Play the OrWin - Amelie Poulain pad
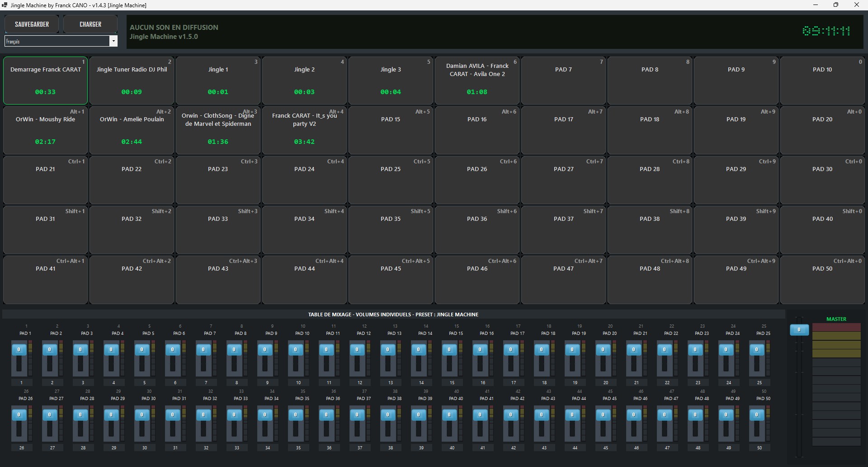Image resolution: width=868 pixels, height=467 pixels. [x=132, y=130]
